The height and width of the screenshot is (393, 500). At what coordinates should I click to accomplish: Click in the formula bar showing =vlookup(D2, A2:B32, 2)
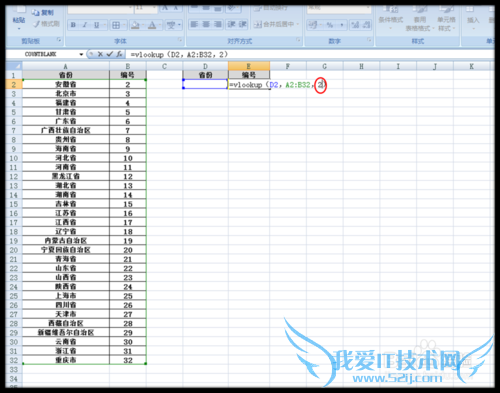tap(310, 54)
